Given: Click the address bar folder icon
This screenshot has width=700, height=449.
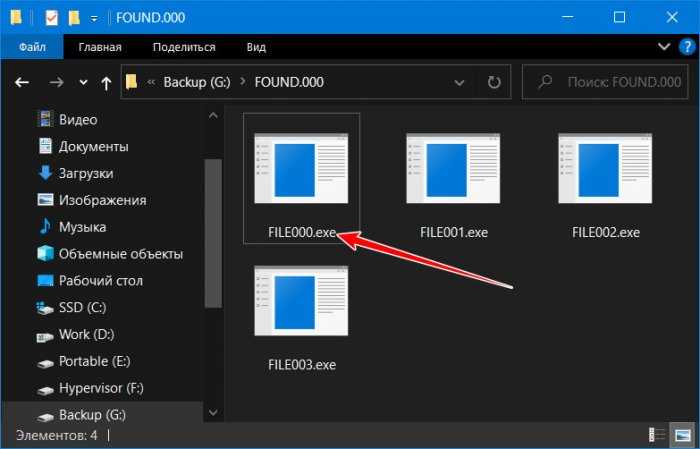Looking at the screenshot, I should click(131, 82).
